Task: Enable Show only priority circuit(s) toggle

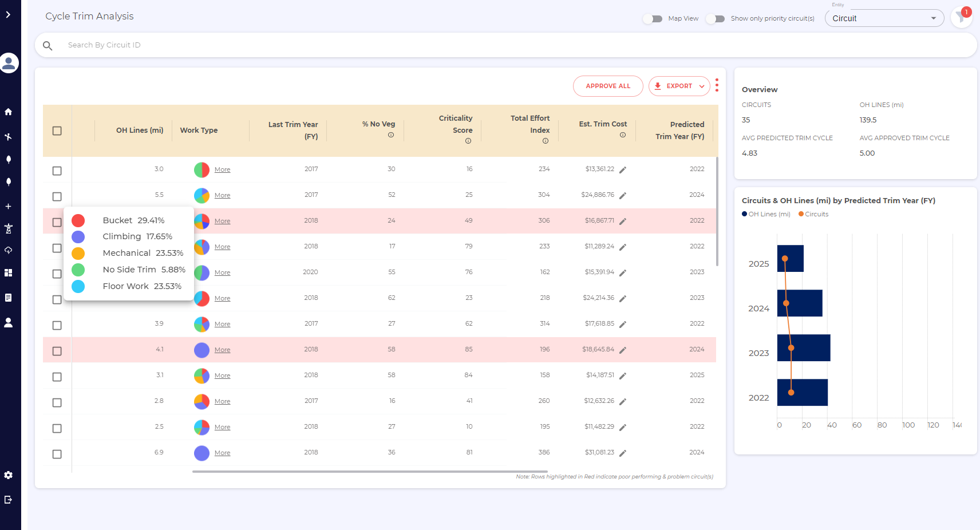Action: [716, 19]
